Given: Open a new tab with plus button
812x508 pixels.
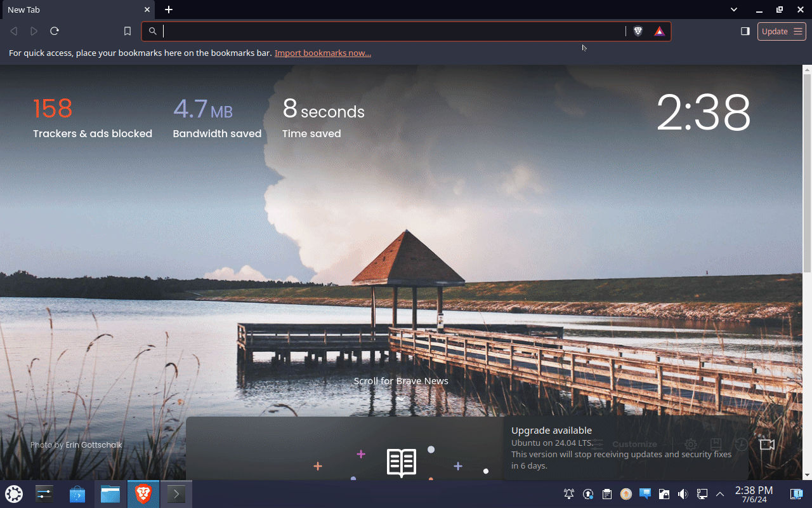Looking at the screenshot, I should (169, 10).
